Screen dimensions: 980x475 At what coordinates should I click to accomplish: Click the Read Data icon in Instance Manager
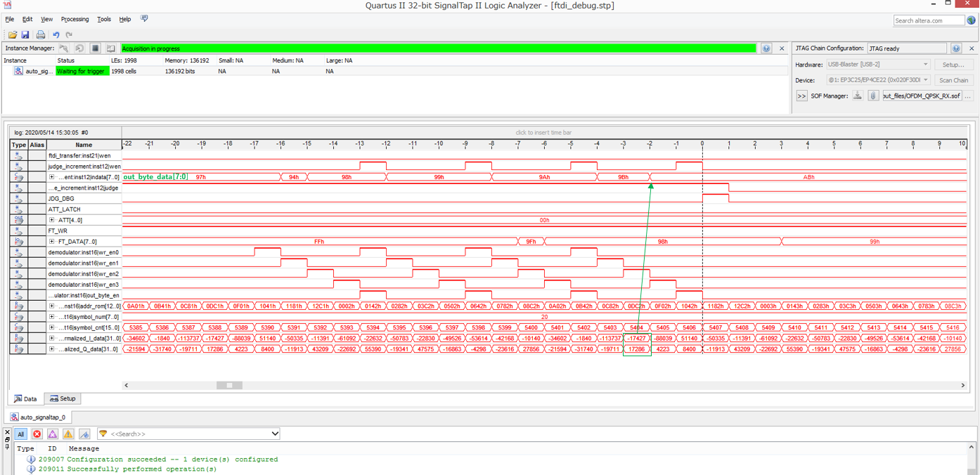110,48
